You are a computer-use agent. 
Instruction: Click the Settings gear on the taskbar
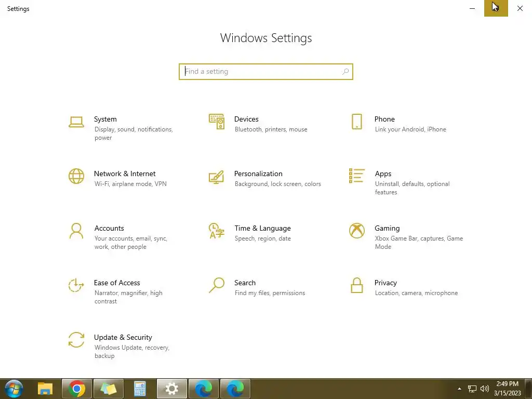click(171, 389)
